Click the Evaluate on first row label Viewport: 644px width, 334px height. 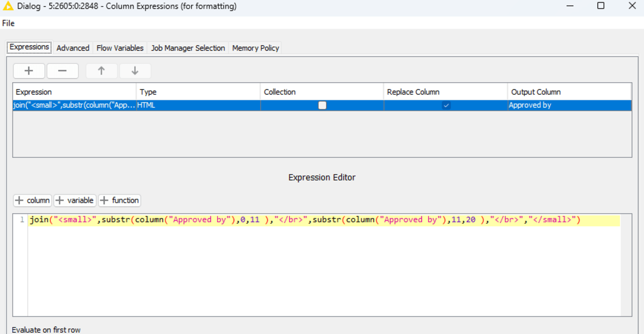pyautogui.click(x=46, y=330)
